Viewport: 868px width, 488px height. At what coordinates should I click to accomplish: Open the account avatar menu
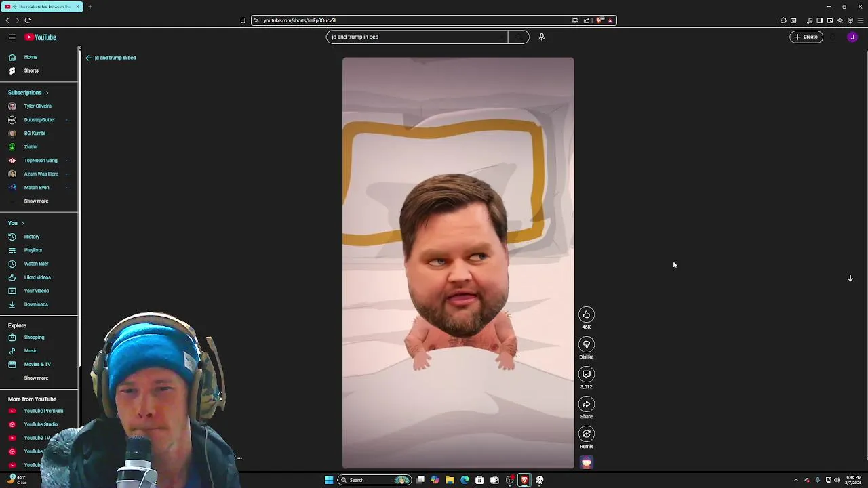[x=852, y=37]
